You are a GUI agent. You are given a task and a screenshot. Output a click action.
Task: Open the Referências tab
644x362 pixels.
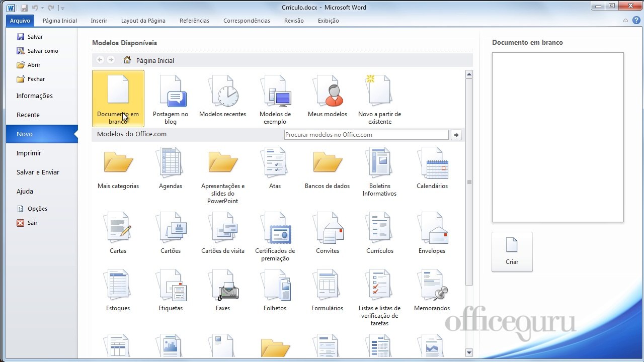tap(195, 21)
